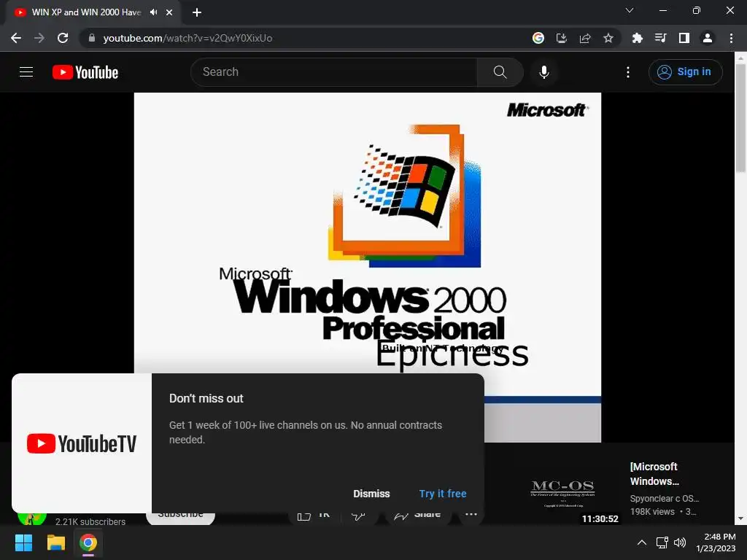The height and width of the screenshot is (560, 747).
Task: Mute tab via speaker icon
Action: coord(153,12)
